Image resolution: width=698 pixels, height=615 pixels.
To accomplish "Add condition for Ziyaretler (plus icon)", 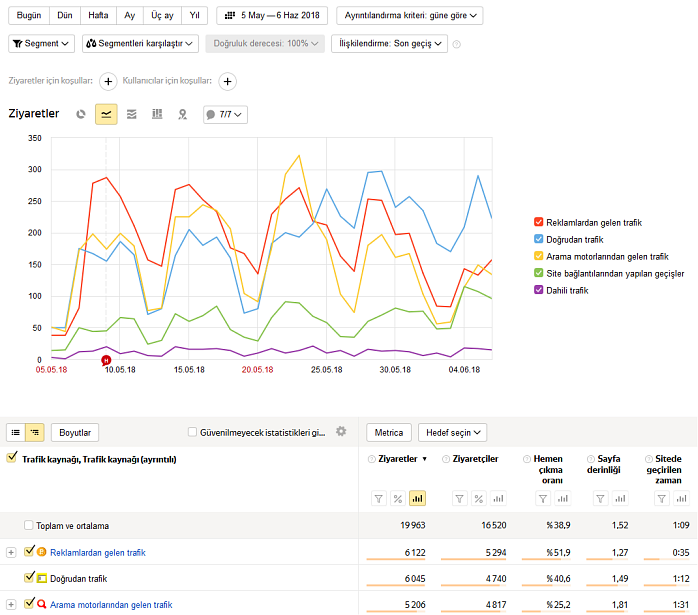I will [x=108, y=81].
